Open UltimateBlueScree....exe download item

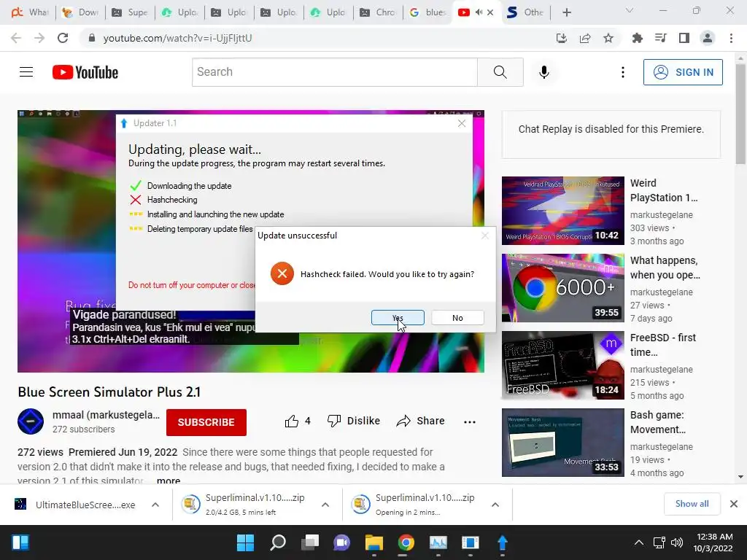(x=76, y=505)
